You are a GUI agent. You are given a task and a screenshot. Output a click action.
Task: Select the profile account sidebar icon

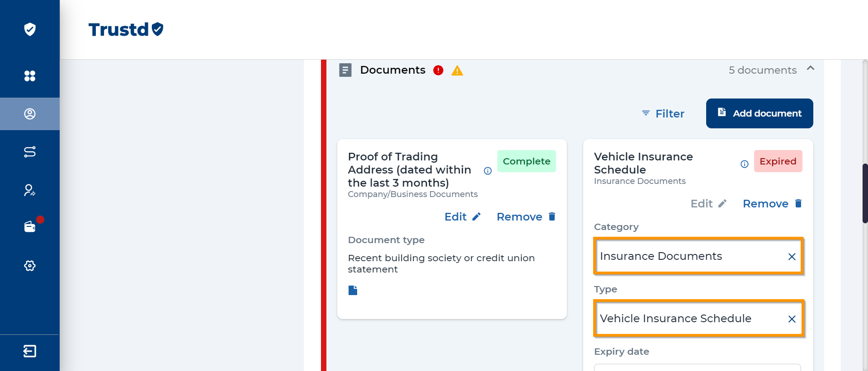pos(30,114)
